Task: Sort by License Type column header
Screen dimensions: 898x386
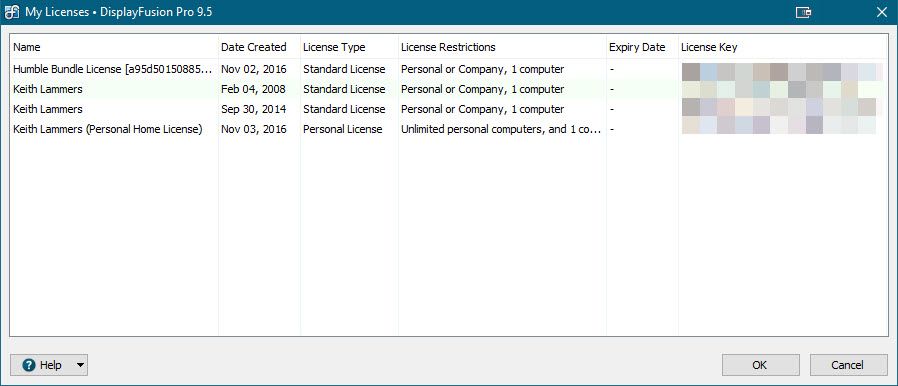Action: tap(349, 47)
